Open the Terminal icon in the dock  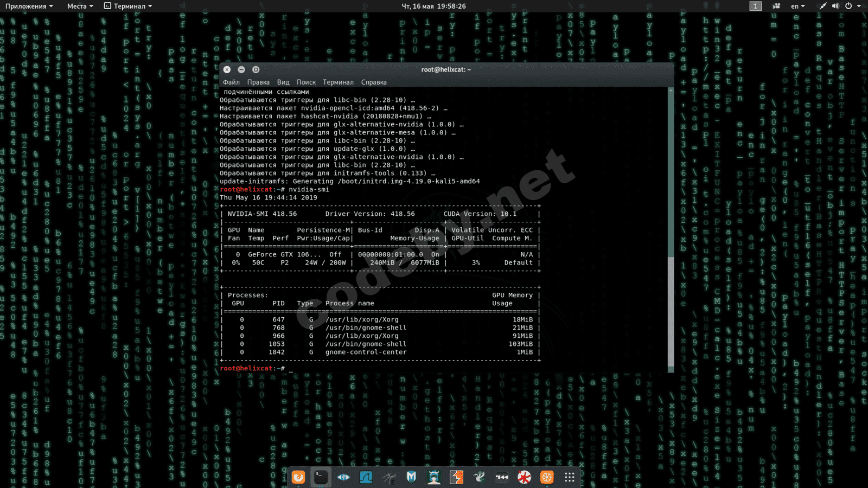click(321, 477)
